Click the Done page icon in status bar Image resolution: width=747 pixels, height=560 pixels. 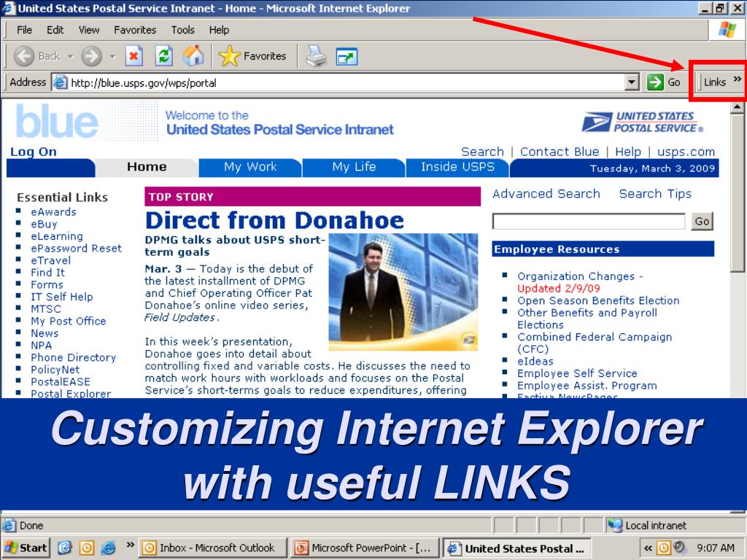(x=9, y=525)
